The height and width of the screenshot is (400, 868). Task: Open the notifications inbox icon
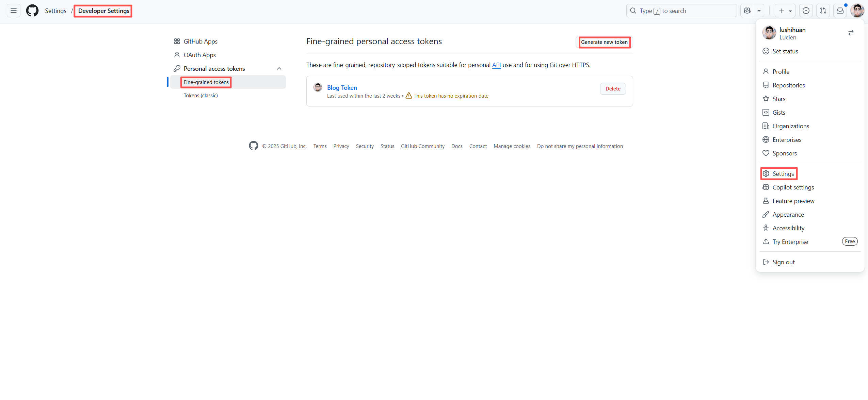[840, 11]
